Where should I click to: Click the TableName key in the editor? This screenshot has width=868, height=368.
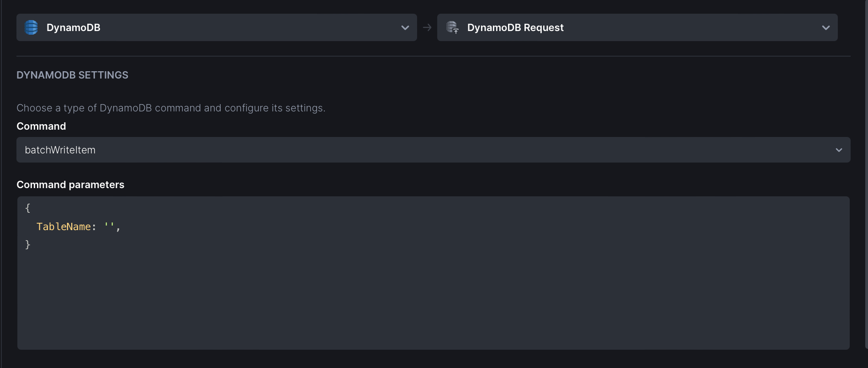(64, 226)
